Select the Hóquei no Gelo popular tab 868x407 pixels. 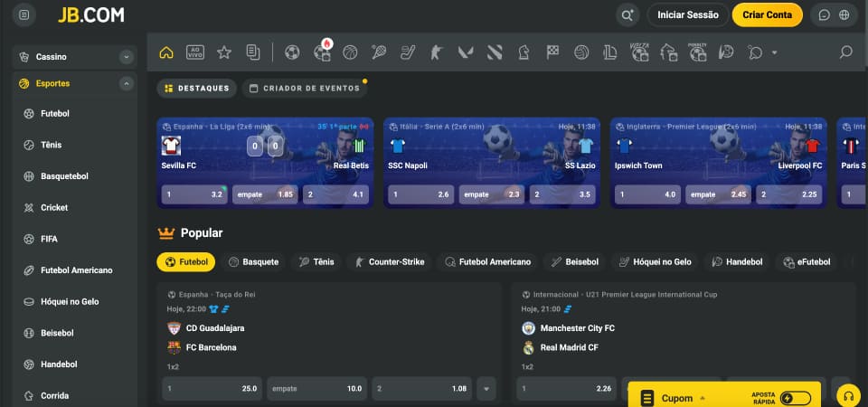coord(655,262)
